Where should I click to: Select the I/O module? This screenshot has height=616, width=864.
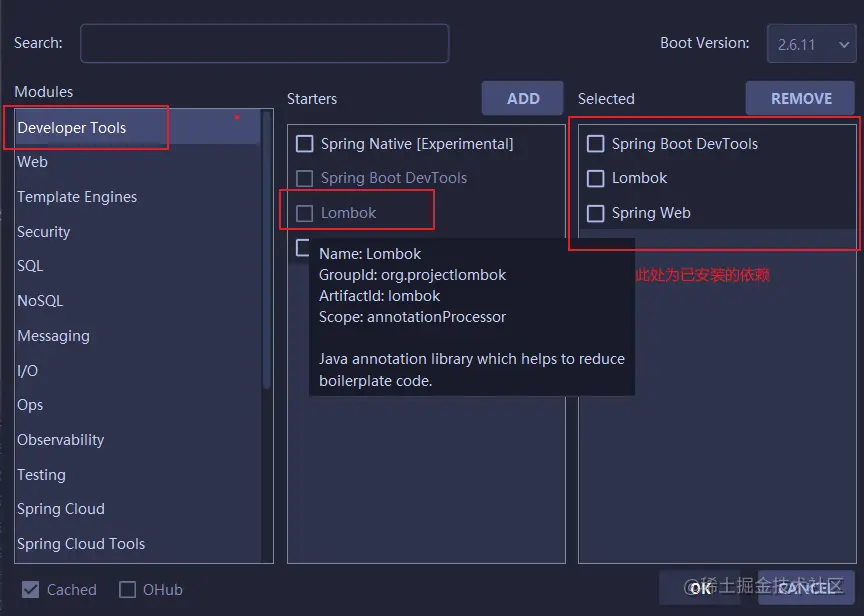(x=138, y=370)
